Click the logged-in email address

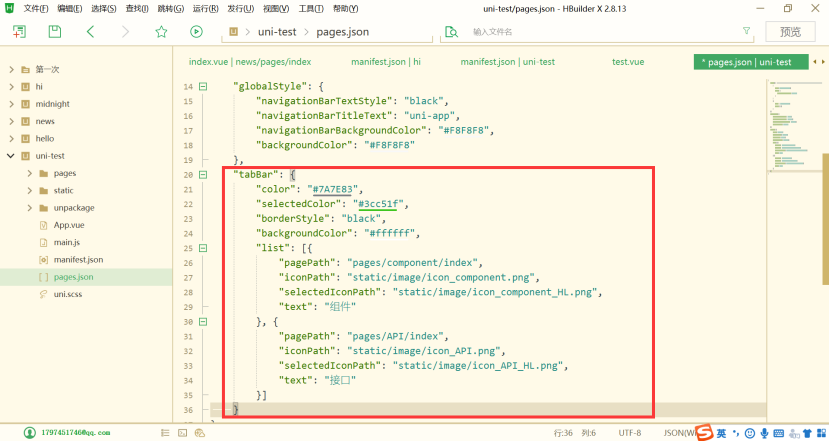coord(76,433)
